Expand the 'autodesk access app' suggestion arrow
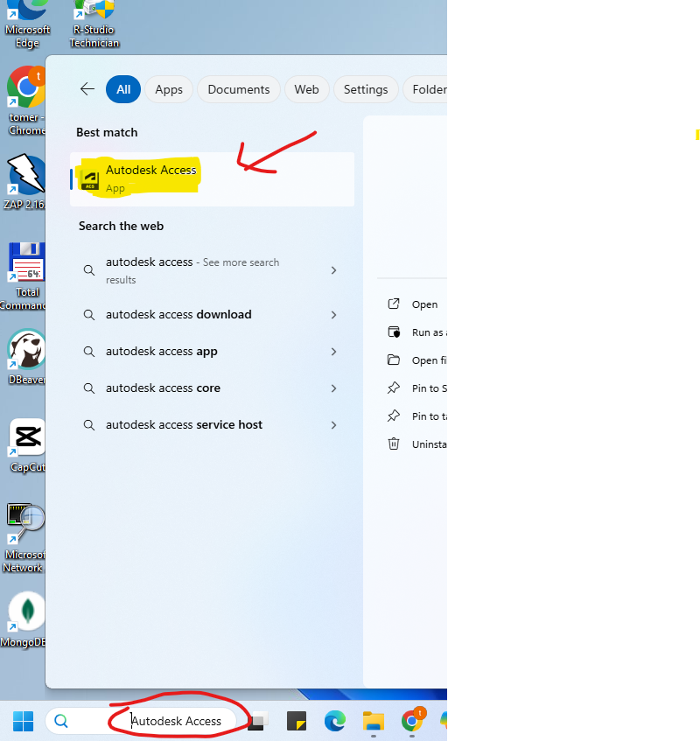 tap(333, 352)
